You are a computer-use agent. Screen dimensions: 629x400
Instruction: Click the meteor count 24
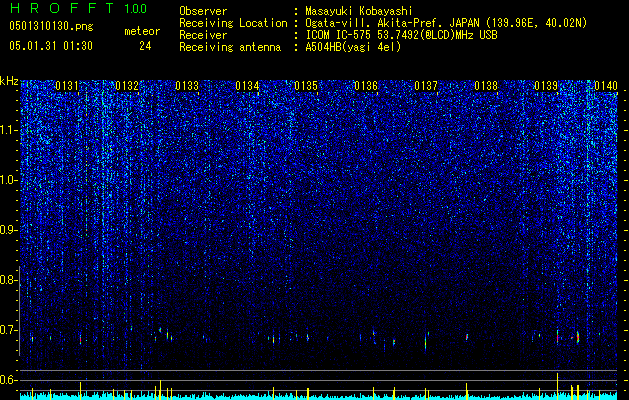coord(145,46)
